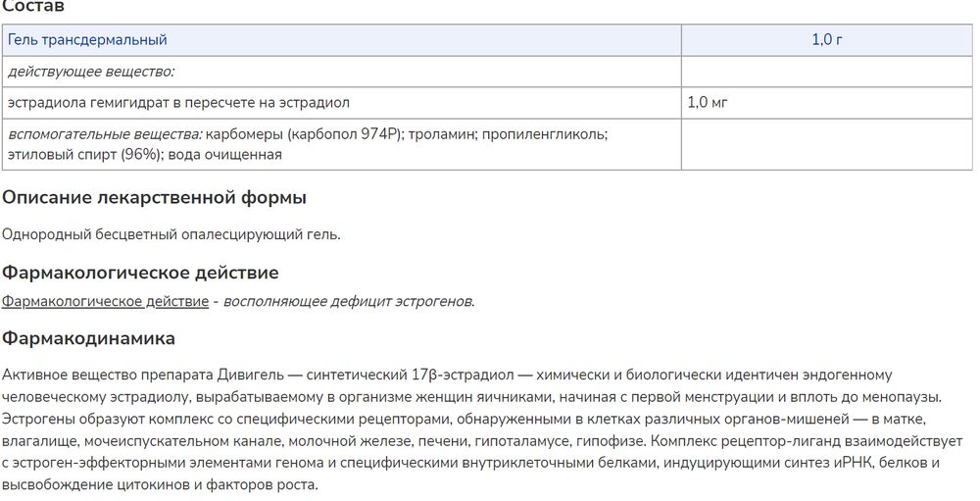The height and width of the screenshot is (501, 980).
Task: Click the line starting 'влагалище, мочеиспускательном канале'
Action: 482,441
